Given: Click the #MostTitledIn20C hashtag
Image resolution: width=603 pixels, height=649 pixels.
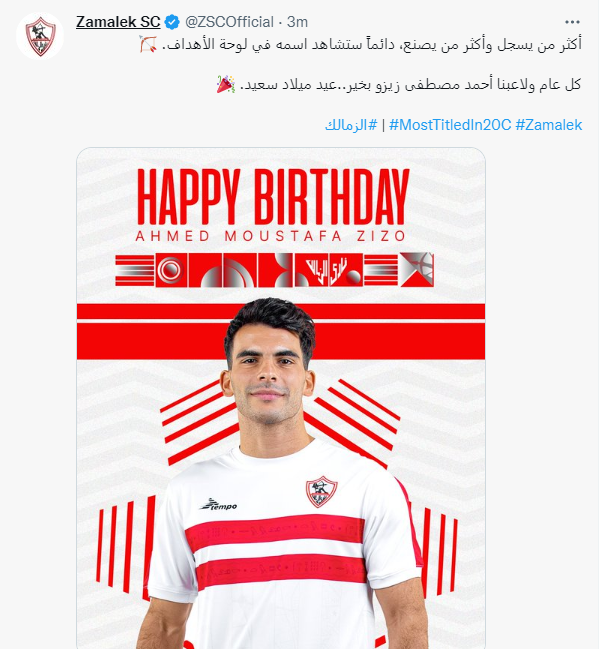Looking at the screenshot, I should pos(450,125).
